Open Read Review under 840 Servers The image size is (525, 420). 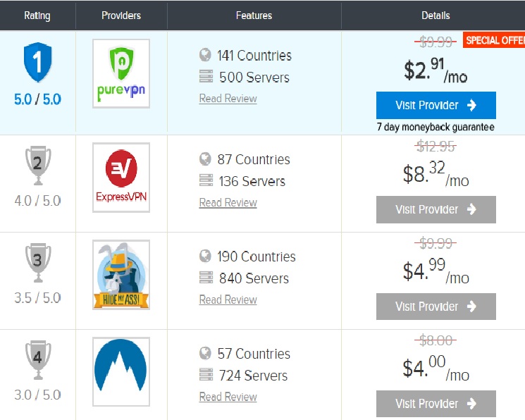[228, 300]
